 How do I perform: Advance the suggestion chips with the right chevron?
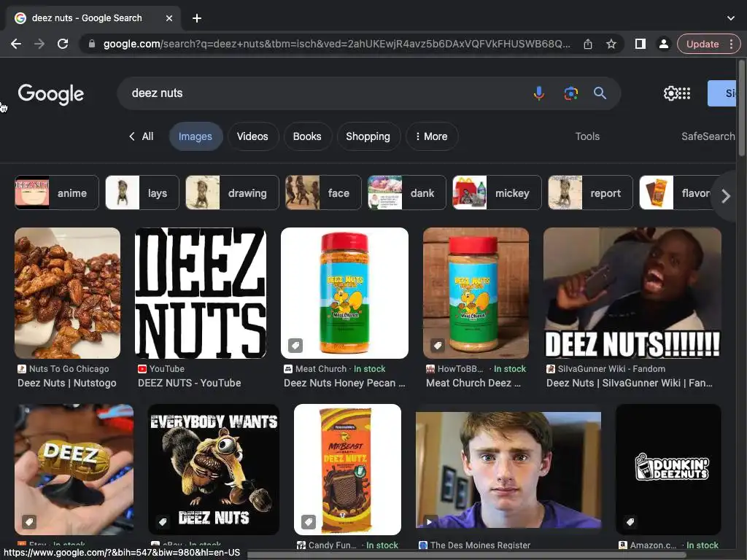point(726,195)
